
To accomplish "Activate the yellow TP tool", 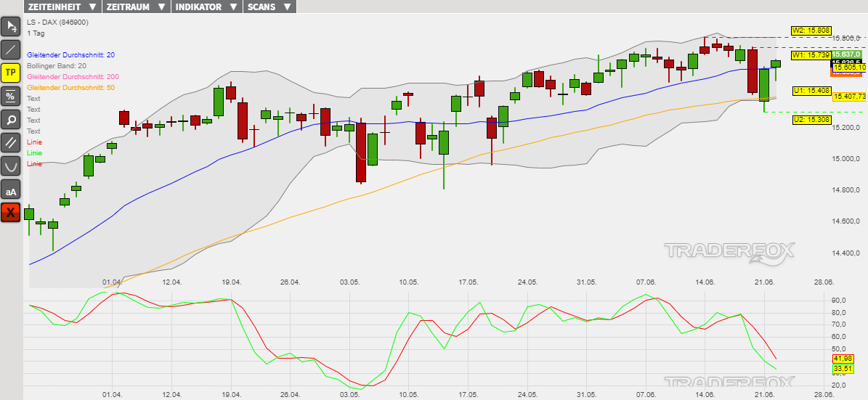I will click(11, 73).
